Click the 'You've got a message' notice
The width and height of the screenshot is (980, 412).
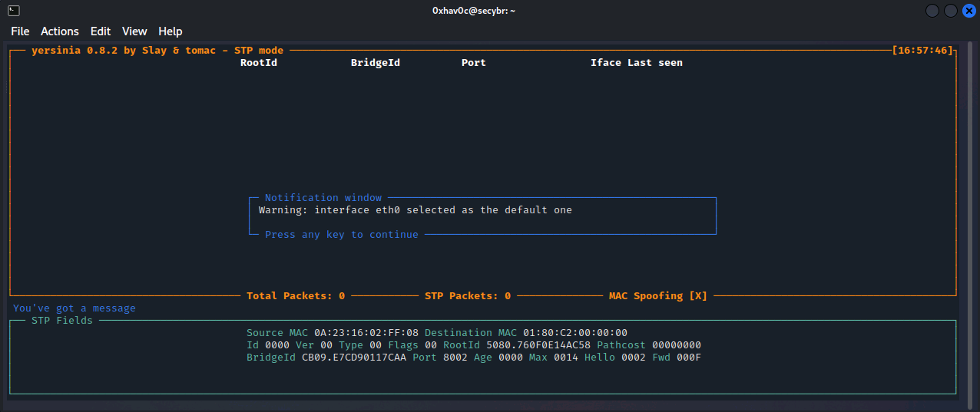pyautogui.click(x=74, y=308)
